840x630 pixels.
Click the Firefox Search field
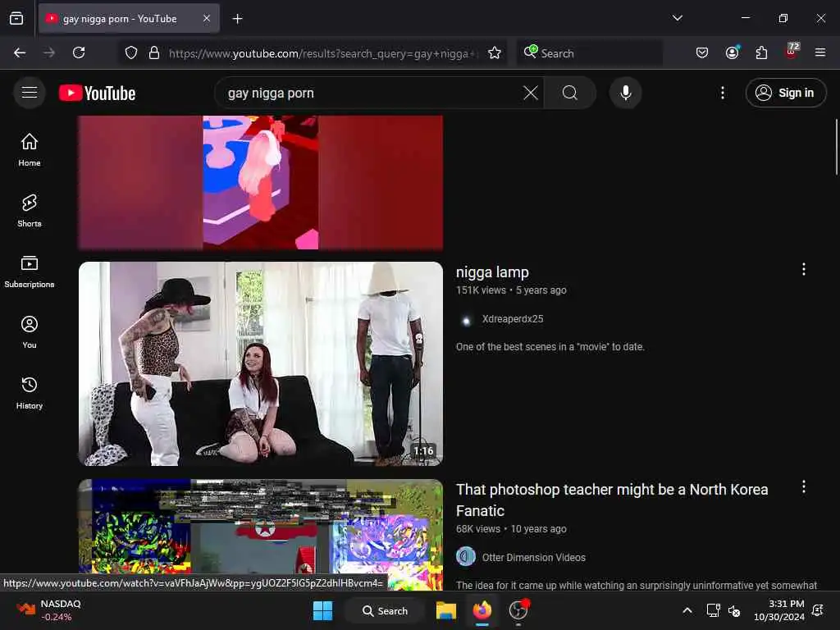[589, 53]
